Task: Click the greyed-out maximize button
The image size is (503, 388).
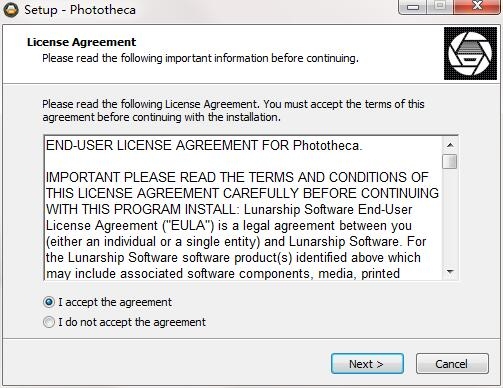Action: pyautogui.click(x=440, y=7)
